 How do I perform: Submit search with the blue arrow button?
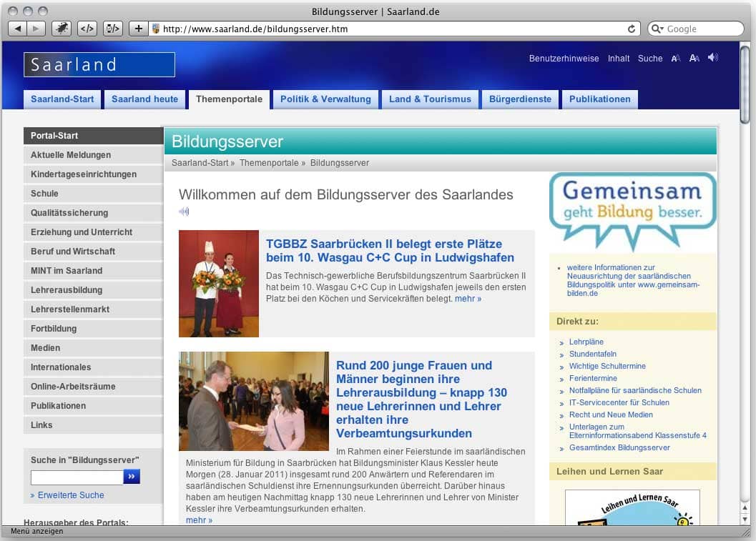(x=132, y=477)
